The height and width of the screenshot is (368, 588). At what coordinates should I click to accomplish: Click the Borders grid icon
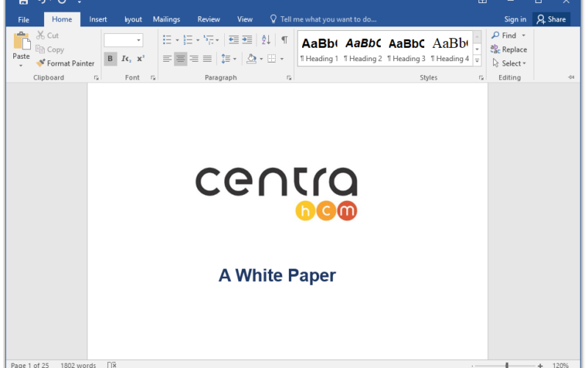pos(271,59)
